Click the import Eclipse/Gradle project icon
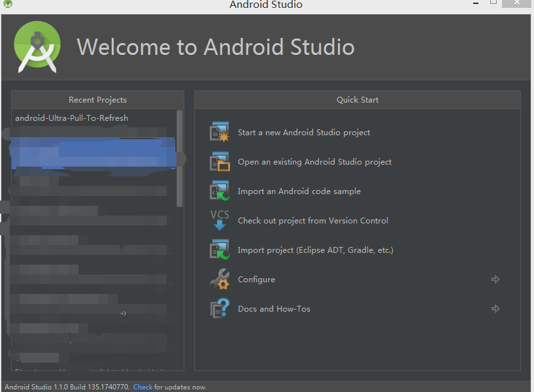The width and height of the screenshot is (534, 392). coord(220,250)
